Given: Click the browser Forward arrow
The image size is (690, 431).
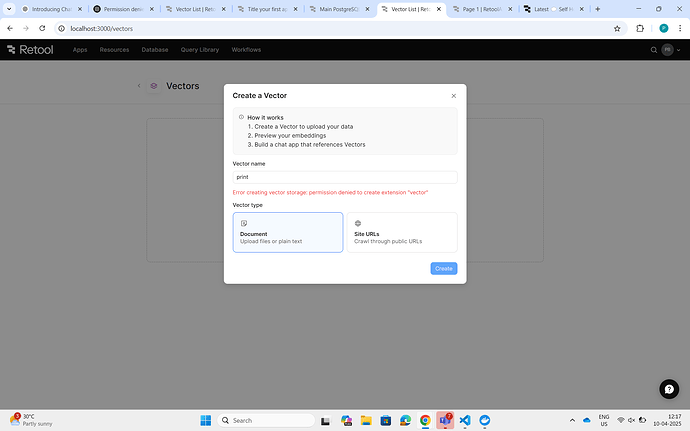Looking at the screenshot, I should click(26, 28).
